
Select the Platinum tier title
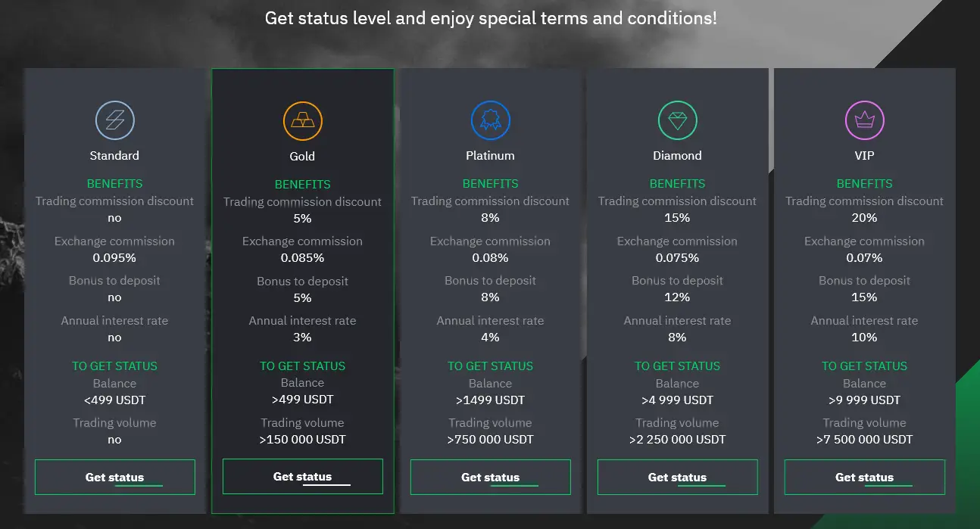(490, 156)
